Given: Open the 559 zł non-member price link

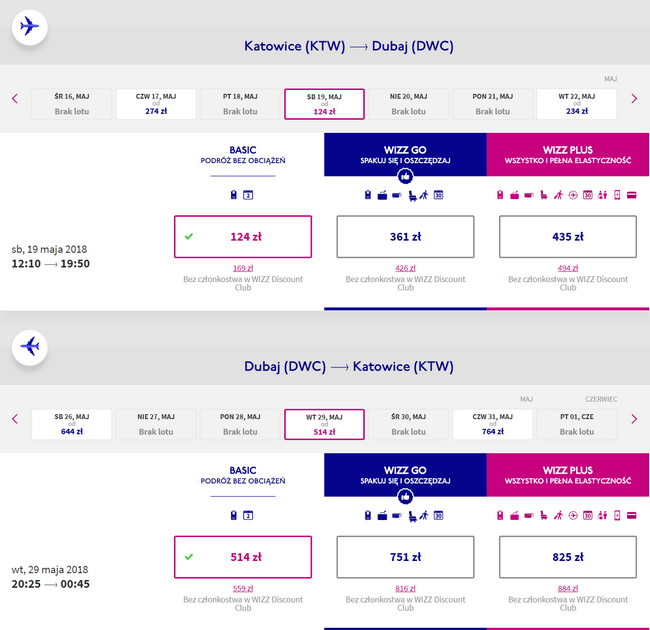Looking at the screenshot, I should (243, 589).
